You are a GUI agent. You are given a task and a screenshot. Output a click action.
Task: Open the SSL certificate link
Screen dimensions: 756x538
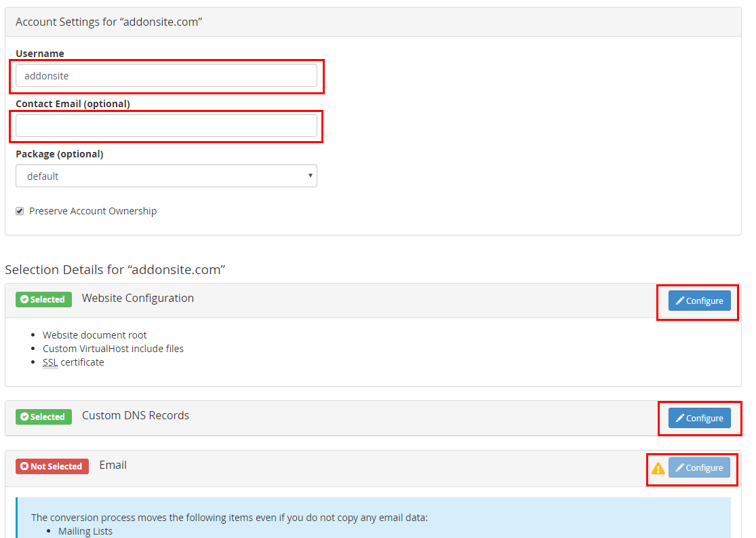click(50, 362)
